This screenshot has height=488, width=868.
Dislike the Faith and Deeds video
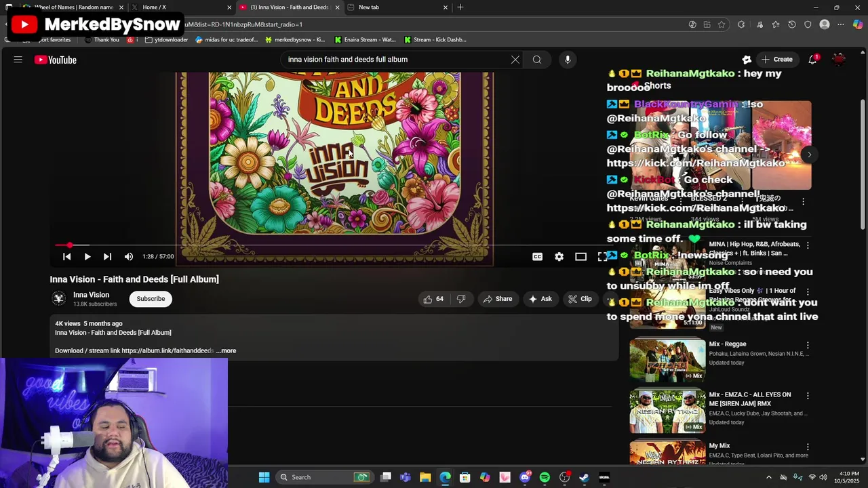pyautogui.click(x=461, y=299)
